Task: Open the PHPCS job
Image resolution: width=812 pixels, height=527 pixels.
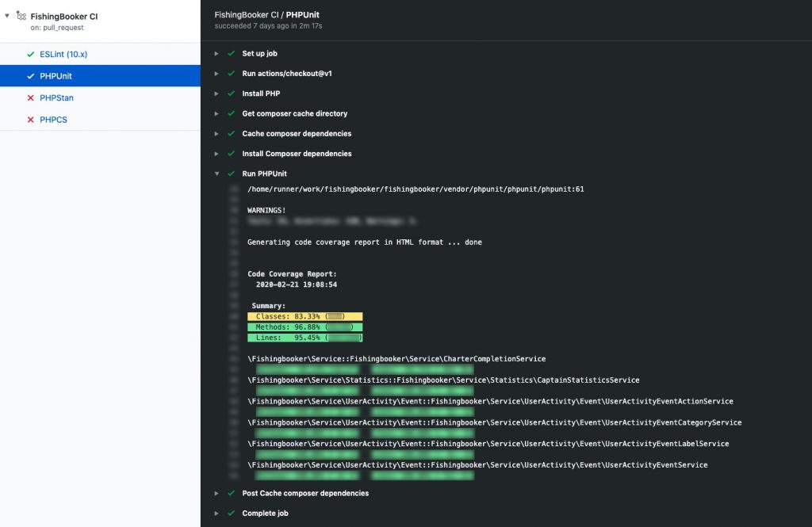Action: [x=54, y=120]
